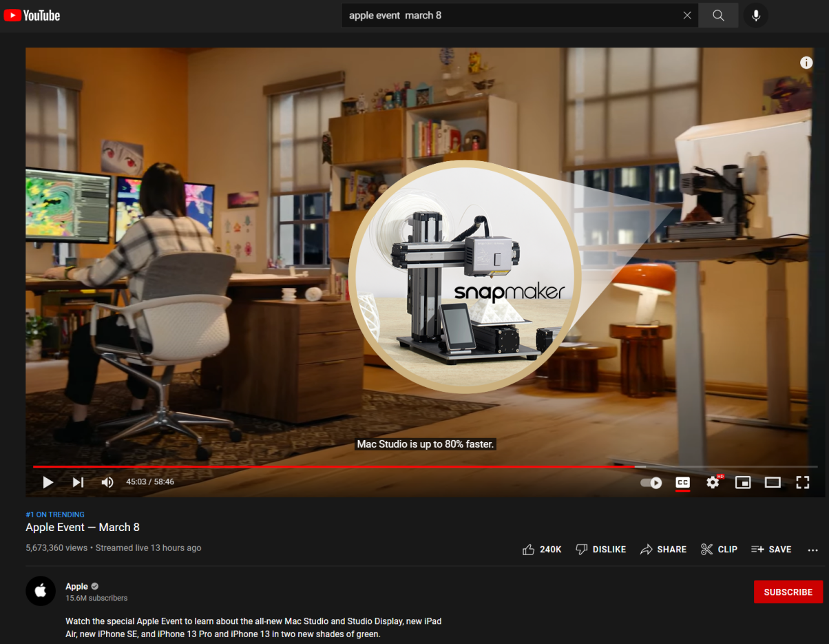Open the more actions ellipsis menu
829x644 pixels.
(813, 550)
